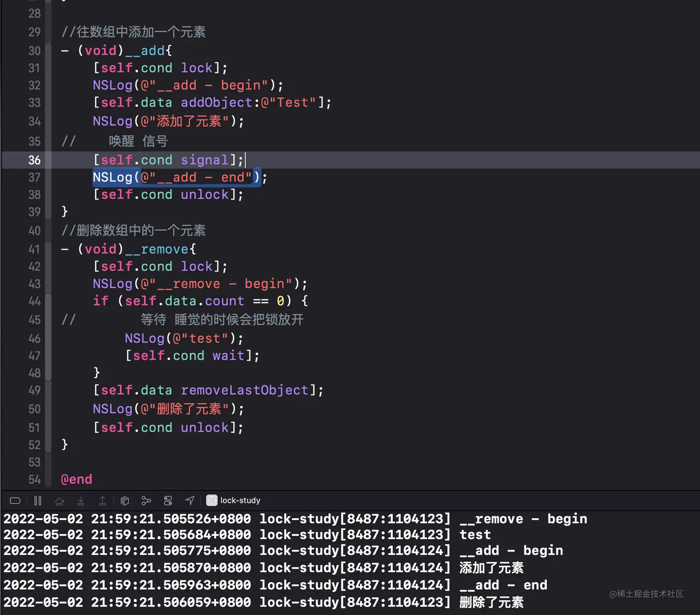The width and height of the screenshot is (700, 615).
Task: Click the Step Out debug button
Action: point(102,500)
